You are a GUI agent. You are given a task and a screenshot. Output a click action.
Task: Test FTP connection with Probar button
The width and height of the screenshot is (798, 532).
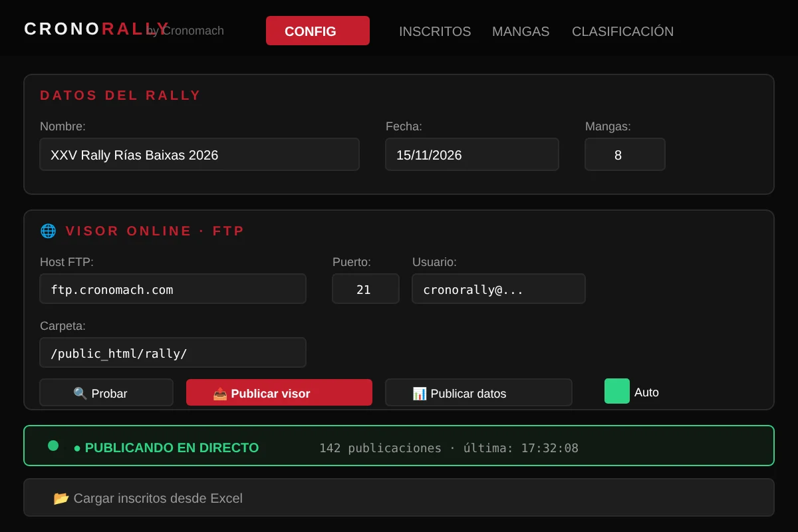(106, 392)
